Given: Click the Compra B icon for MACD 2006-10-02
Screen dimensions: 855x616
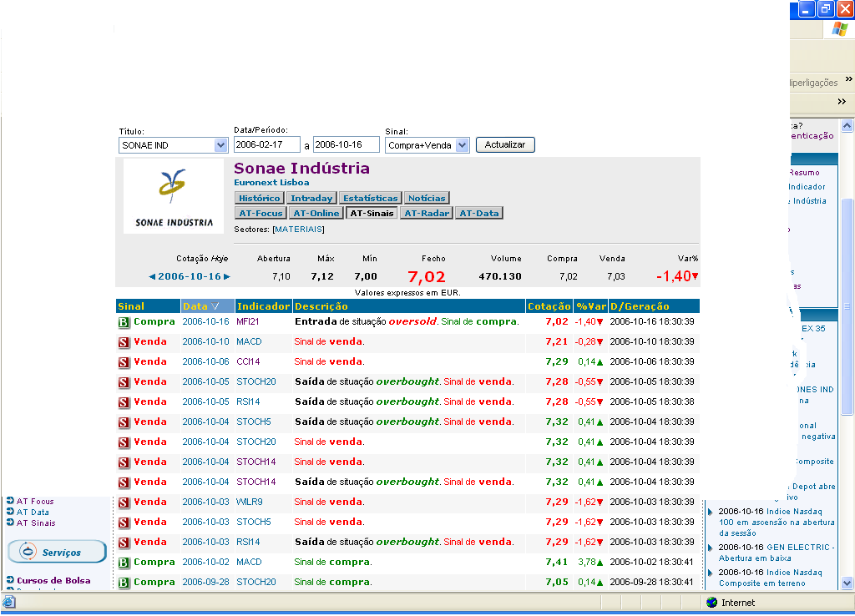Looking at the screenshot, I should coord(124,563).
